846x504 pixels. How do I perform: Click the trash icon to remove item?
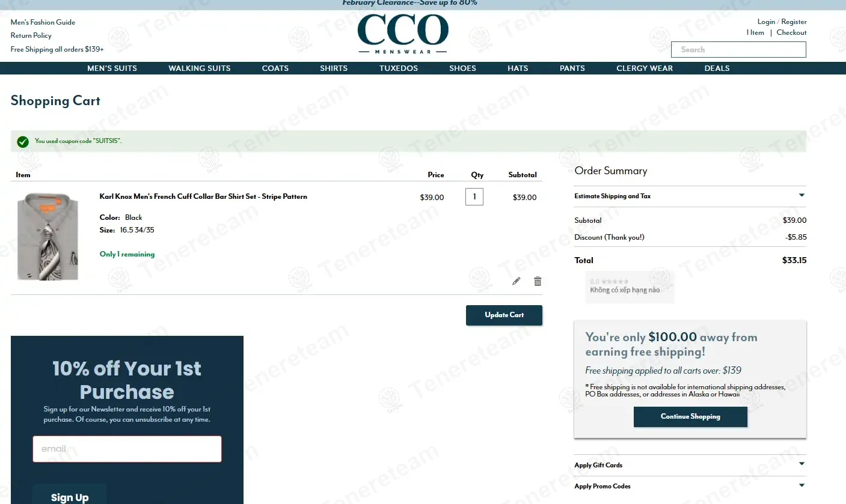pyautogui.click(x=538, y=281)
